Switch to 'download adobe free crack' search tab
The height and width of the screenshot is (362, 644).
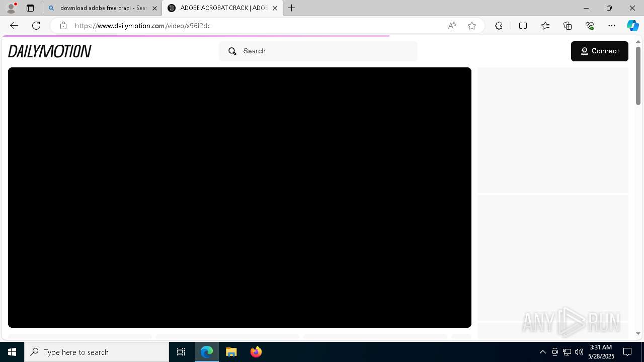(103, 8)
